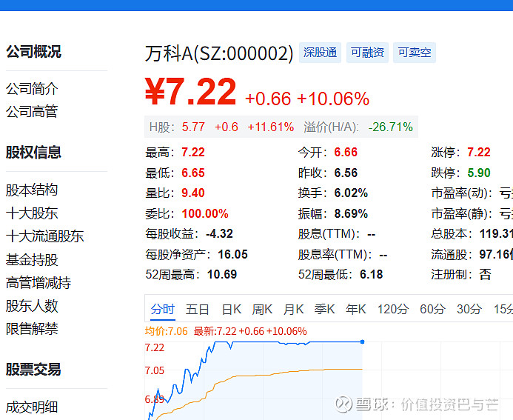Click the 跌停 value 5.90

(479, 173)
